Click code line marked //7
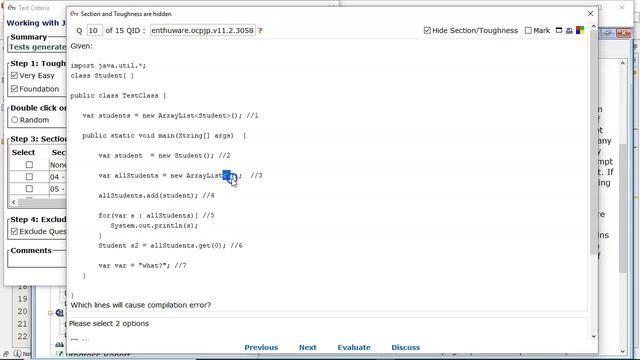Viewport: 640px width, 360px height. 142,265
